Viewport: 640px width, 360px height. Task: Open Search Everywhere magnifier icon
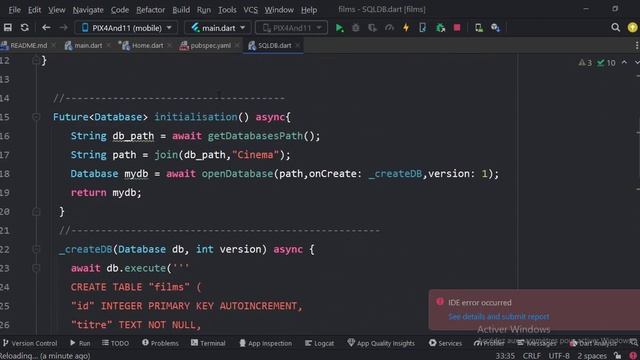point(616,27)
